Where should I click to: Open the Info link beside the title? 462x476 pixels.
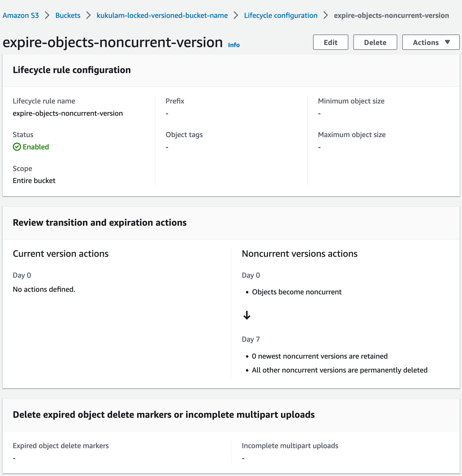[x=234, y=45]
